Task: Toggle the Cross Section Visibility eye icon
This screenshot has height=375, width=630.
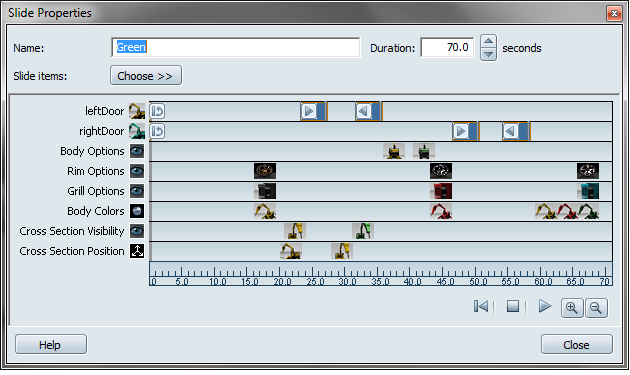Action: pos(137,231)
